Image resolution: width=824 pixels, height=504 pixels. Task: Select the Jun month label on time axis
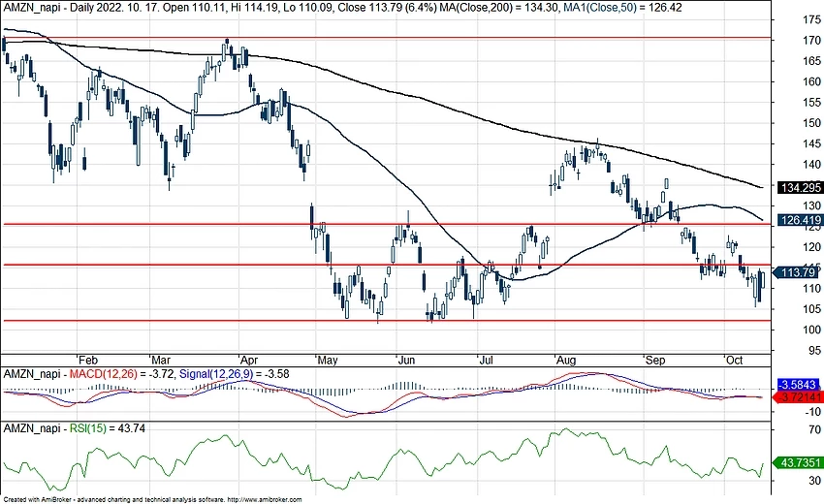click(406, 361)
